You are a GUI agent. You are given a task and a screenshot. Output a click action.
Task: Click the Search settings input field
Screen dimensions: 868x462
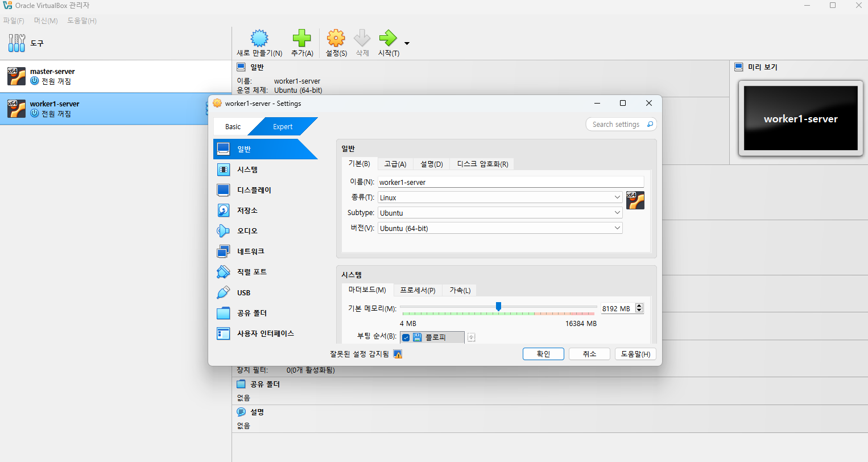click(615, 124)
